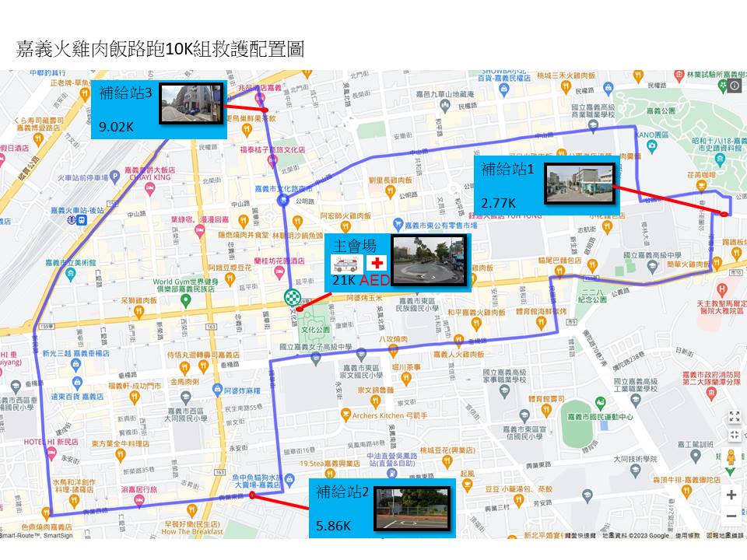This screenshot has width=747, height=560.
Task: Click the World Gym green pin
Action: [186, 301]
